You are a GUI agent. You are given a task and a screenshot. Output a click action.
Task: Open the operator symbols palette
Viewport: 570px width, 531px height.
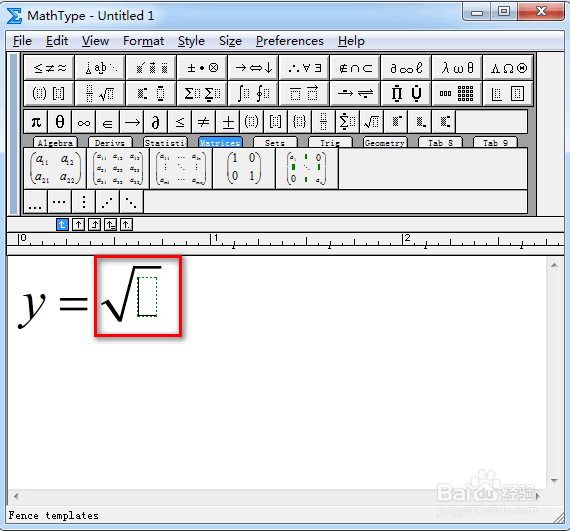(x=202, y=68)
